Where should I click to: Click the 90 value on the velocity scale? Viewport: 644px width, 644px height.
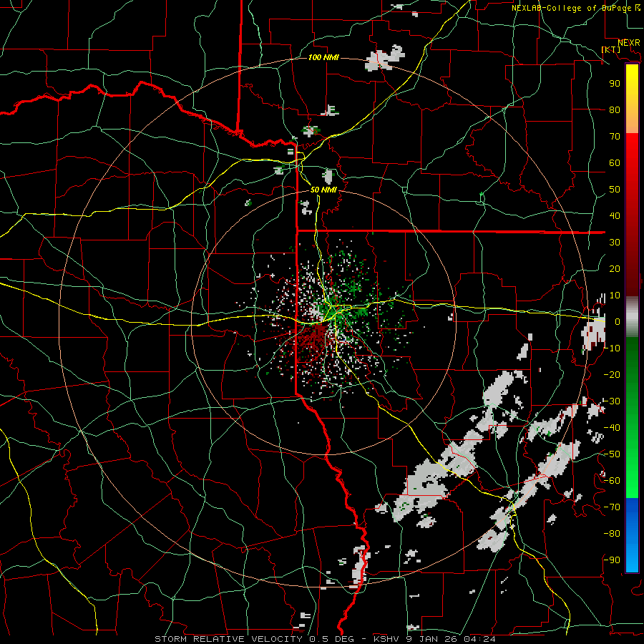click(615, 84)
